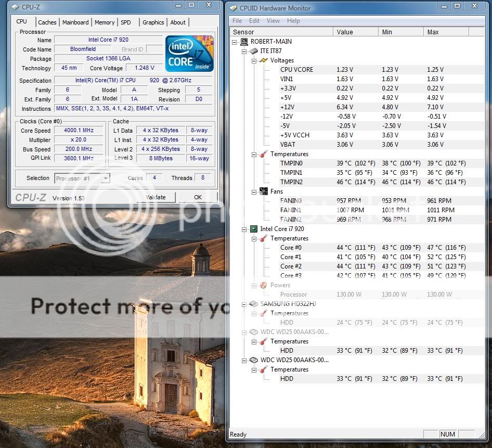Click the Validate button
The height and width of the screenshot is (448, 492).
[156, 197]
